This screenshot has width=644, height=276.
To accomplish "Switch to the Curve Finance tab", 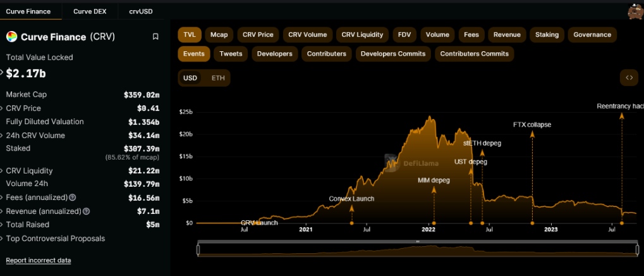I will [x=28, y=11].
